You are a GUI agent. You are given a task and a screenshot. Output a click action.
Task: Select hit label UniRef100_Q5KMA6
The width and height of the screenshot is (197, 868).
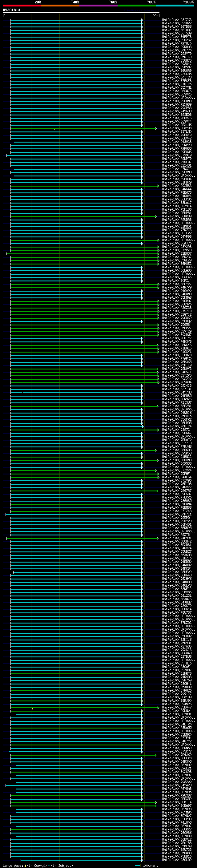177,297
